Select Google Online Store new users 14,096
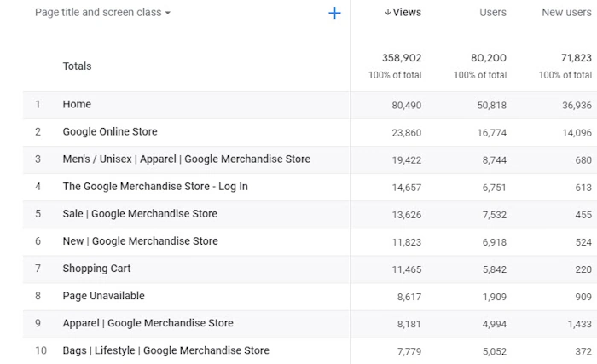Image resolution: width=597 pixels, height=364 pixels. pyautogui.click(x=577, y=133)
